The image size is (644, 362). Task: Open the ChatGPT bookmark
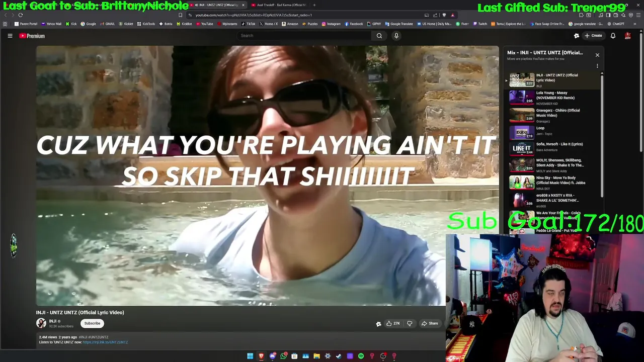[x=615, y=24]
